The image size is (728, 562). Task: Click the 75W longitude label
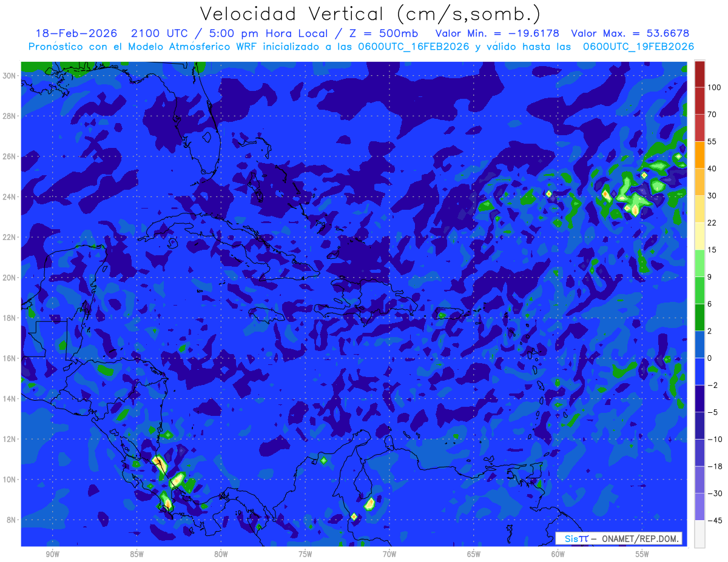(x=305, y=555)
